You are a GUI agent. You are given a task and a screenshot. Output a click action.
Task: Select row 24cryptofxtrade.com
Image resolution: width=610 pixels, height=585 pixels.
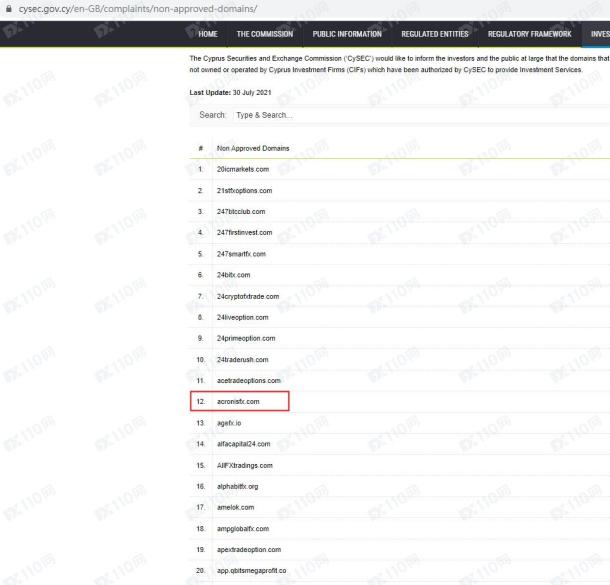tap(400, 296)
